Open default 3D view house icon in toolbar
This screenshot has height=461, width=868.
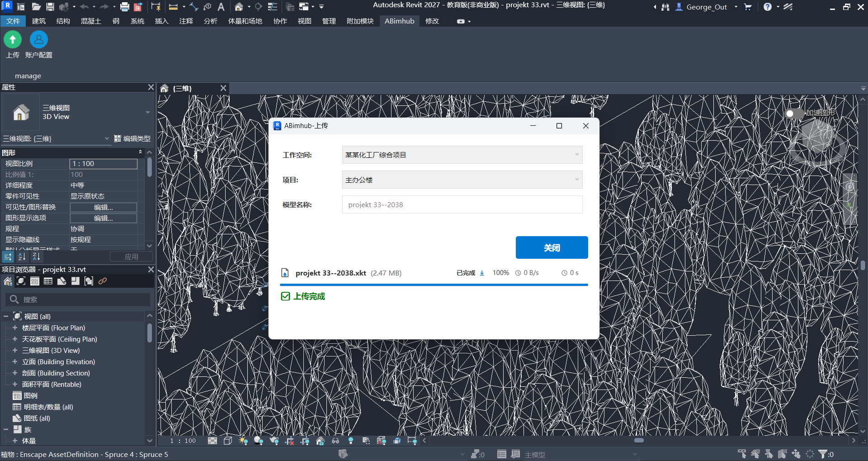tap(239, 7)
